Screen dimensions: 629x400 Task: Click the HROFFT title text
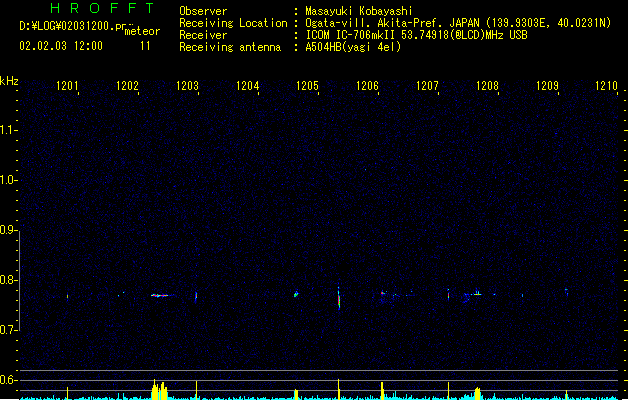coord(102,8)
